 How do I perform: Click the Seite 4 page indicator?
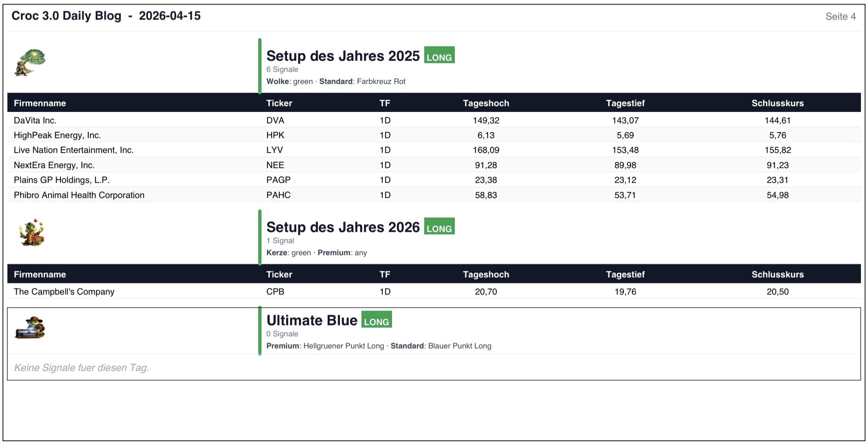click(x=840, y=16)
